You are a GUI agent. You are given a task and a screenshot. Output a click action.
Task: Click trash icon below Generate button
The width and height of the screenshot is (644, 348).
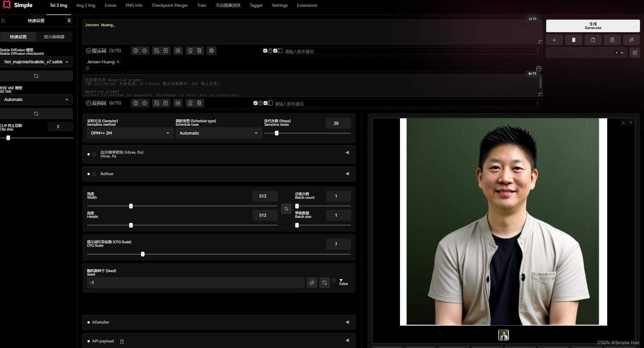[593, 40]
